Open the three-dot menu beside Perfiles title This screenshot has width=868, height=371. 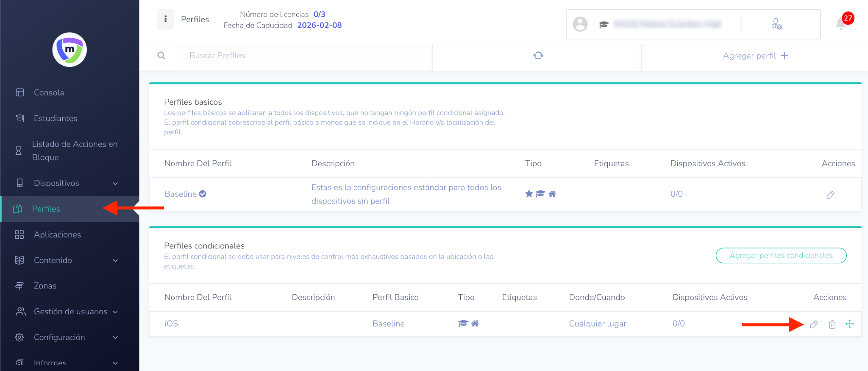pos(165,19)
